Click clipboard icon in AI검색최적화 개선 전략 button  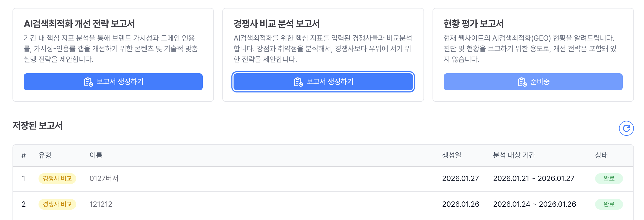88,82
